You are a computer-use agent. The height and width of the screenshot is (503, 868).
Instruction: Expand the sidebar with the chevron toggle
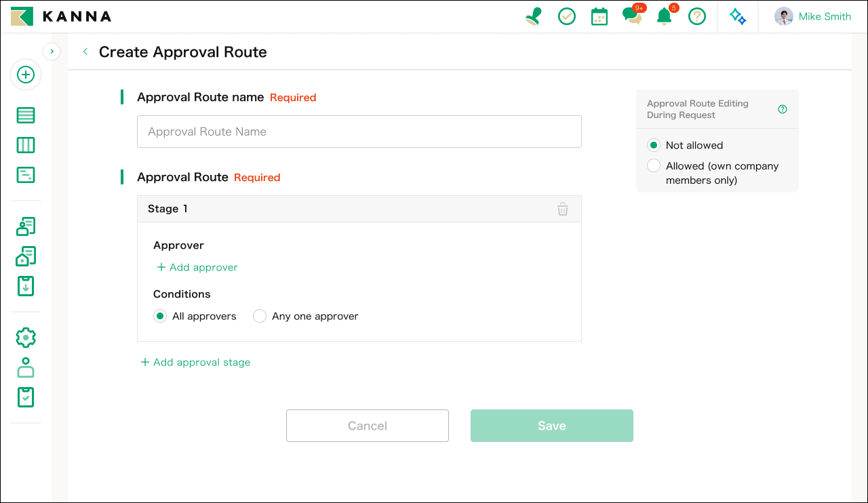pos(52,52)
